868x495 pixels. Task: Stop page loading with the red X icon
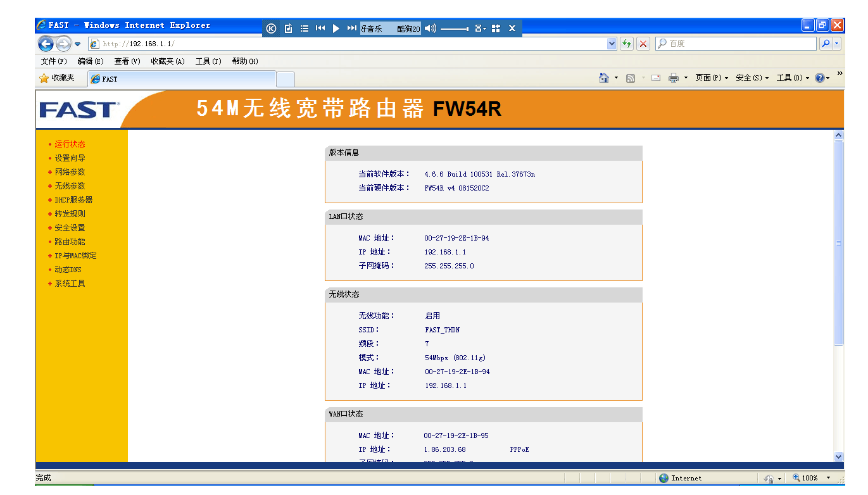(x=643, y=43)
